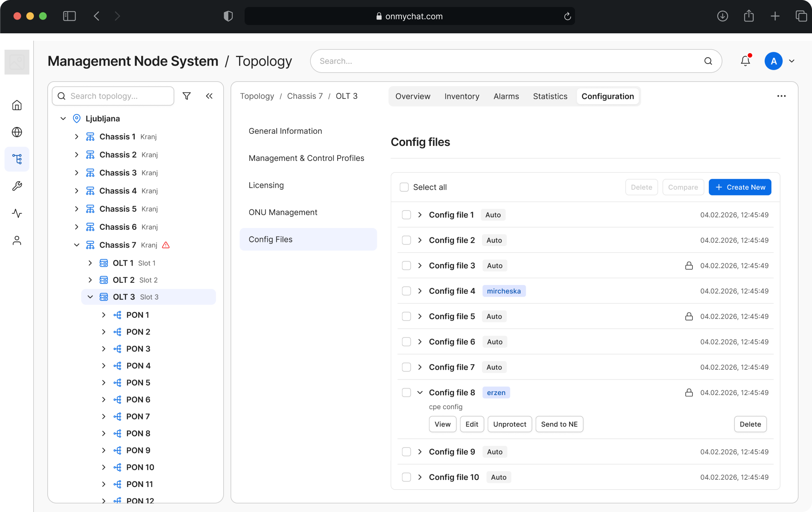Open the user profile sidebar icon

pos(17,240)
